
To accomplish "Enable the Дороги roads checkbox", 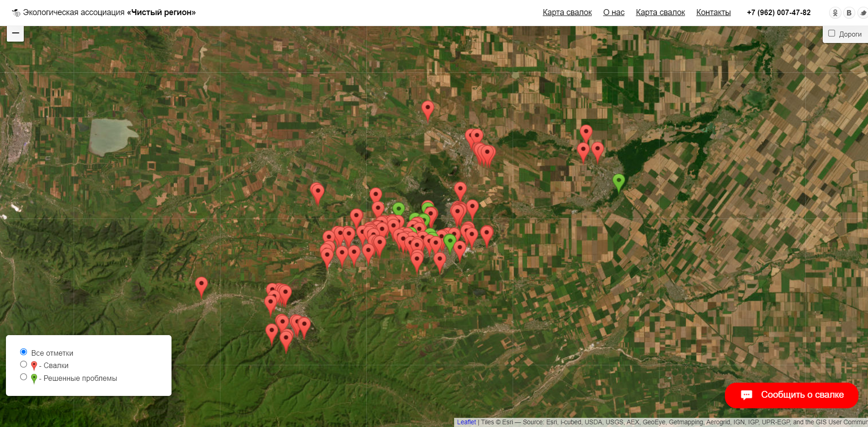I will 831,33.
